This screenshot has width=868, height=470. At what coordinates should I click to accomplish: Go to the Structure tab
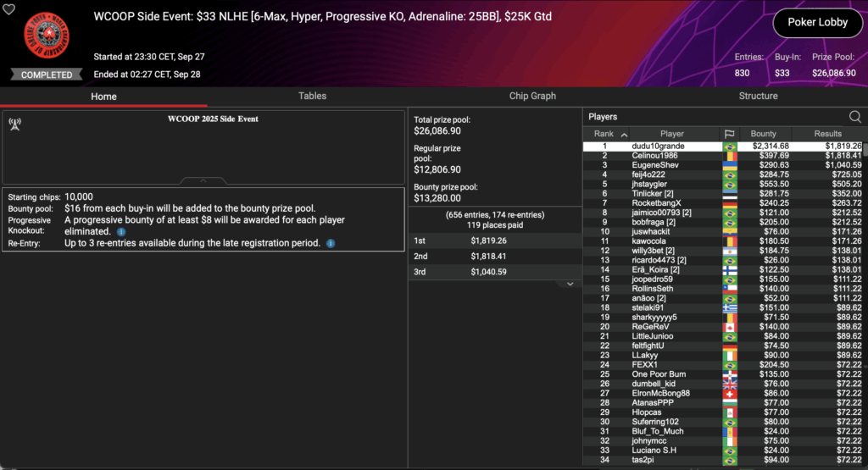pyautogui.click(x=758, y=97)
